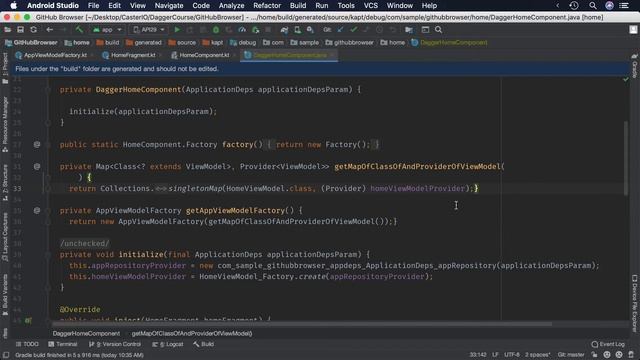This screenshot has width=640, height=360.
Task: Switch to the HomeFragment.kt tab
Action: (133, 55)
